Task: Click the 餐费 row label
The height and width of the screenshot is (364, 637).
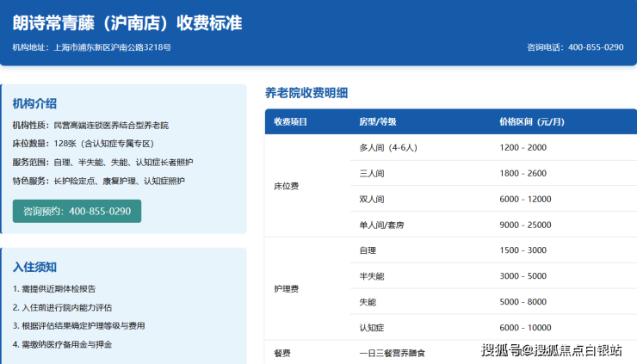Action: [282, 354]
